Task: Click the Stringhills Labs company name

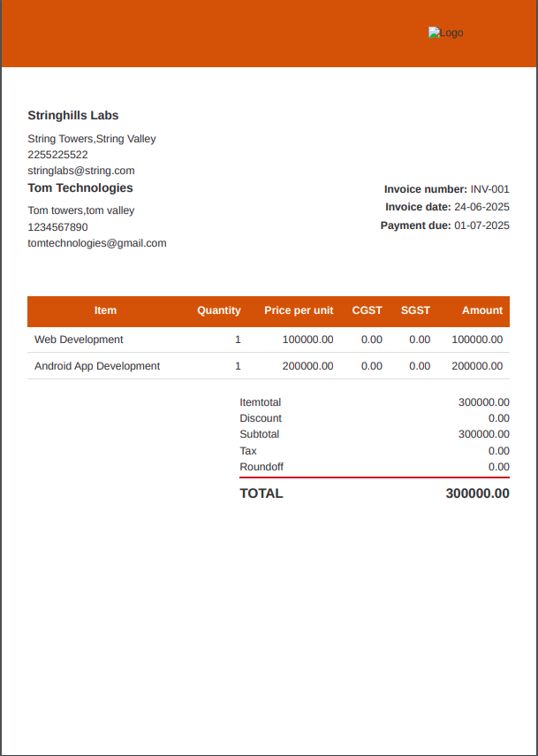Action: (72, 116)
